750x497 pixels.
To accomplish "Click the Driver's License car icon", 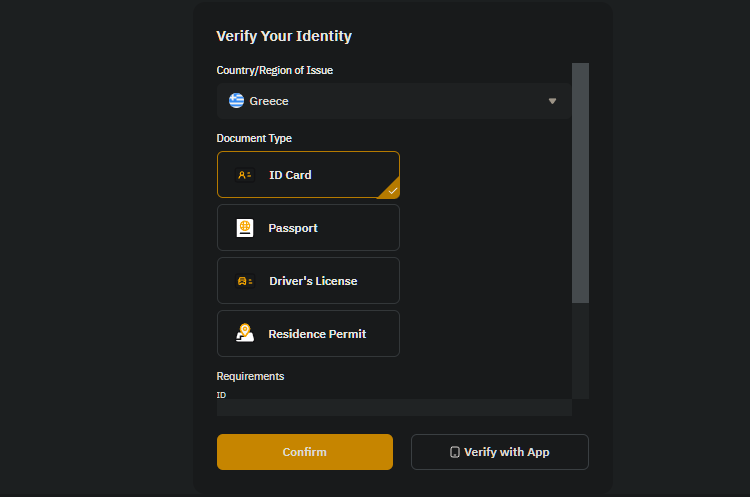I will point(244,281).
